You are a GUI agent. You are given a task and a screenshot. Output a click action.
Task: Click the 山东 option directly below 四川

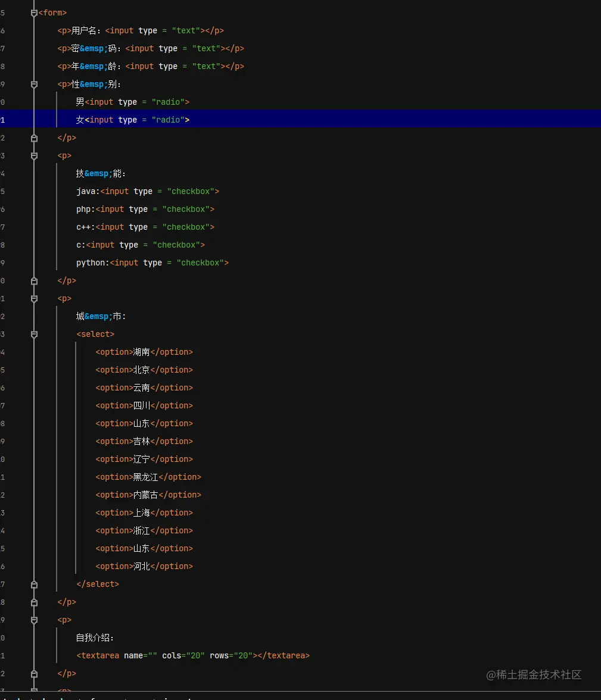[x=144, y=424]
